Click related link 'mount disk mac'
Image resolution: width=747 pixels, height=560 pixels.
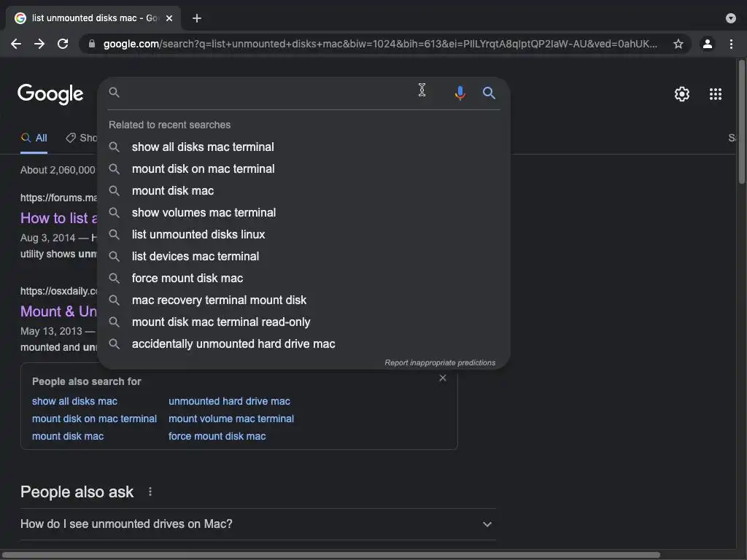(68, 436)
